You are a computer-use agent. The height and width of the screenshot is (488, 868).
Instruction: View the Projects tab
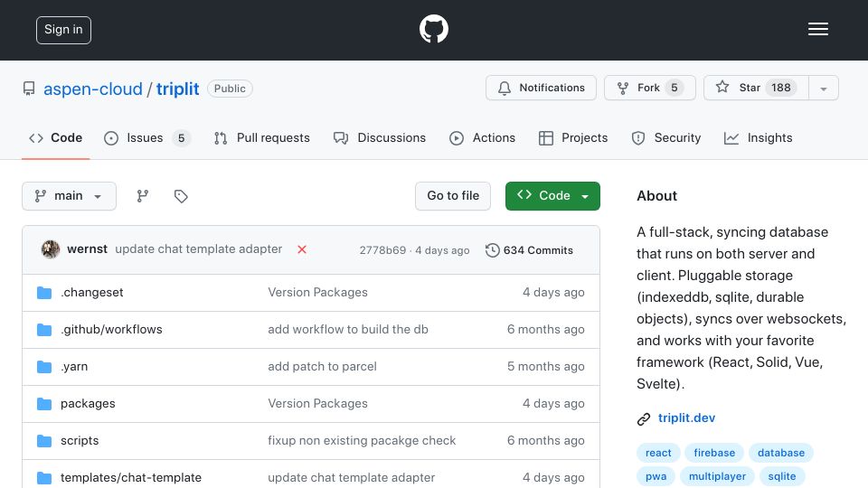click(x=573, y=137)
